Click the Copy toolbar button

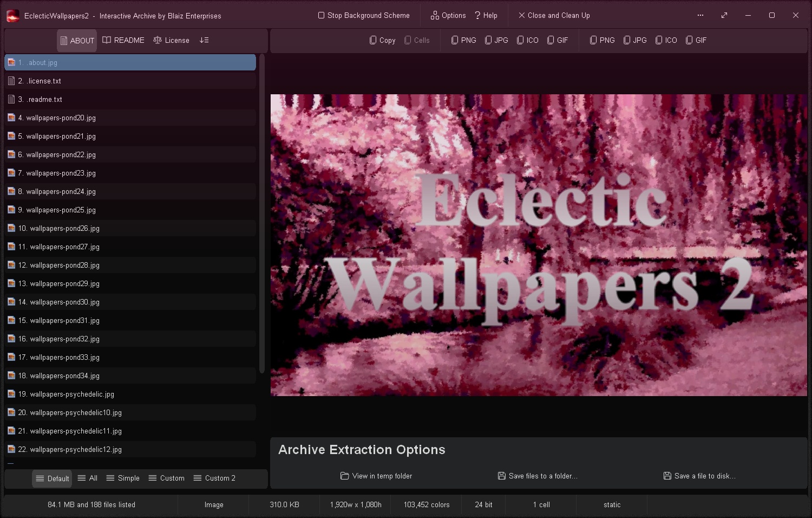[382, 40]
